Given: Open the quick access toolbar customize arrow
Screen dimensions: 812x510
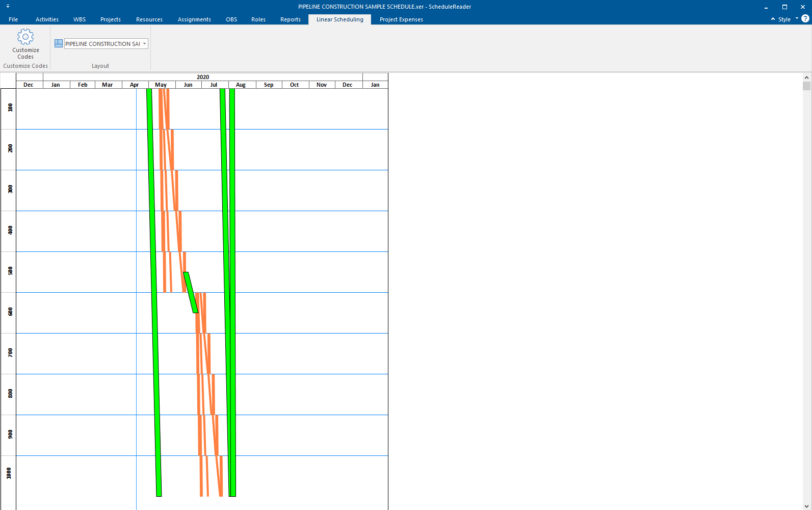Looking at the screenshot, I should click(x=8, y=7).
